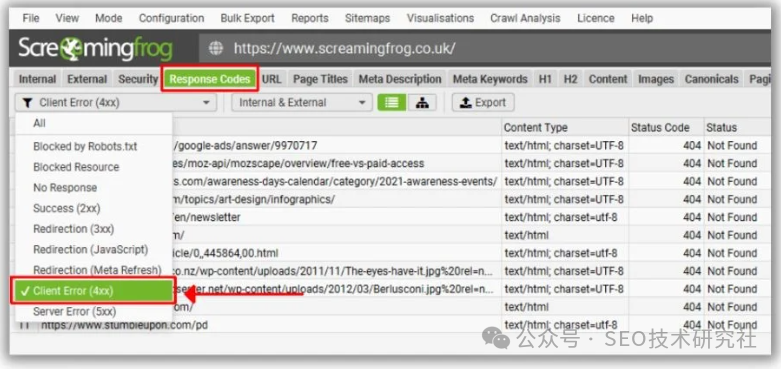Expand the Internal & External dropdown
Screen dimensions: 781x369
pos(302,103)
